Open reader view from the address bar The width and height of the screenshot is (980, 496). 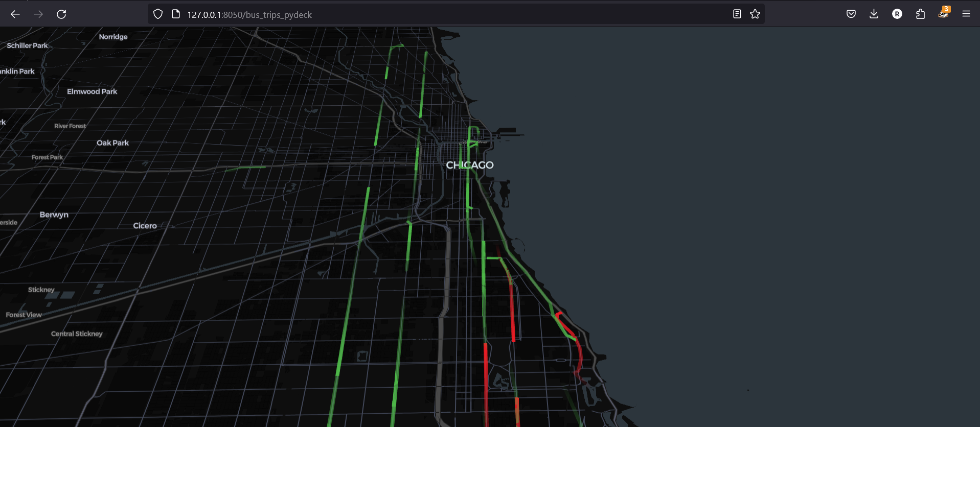[737, 14]
